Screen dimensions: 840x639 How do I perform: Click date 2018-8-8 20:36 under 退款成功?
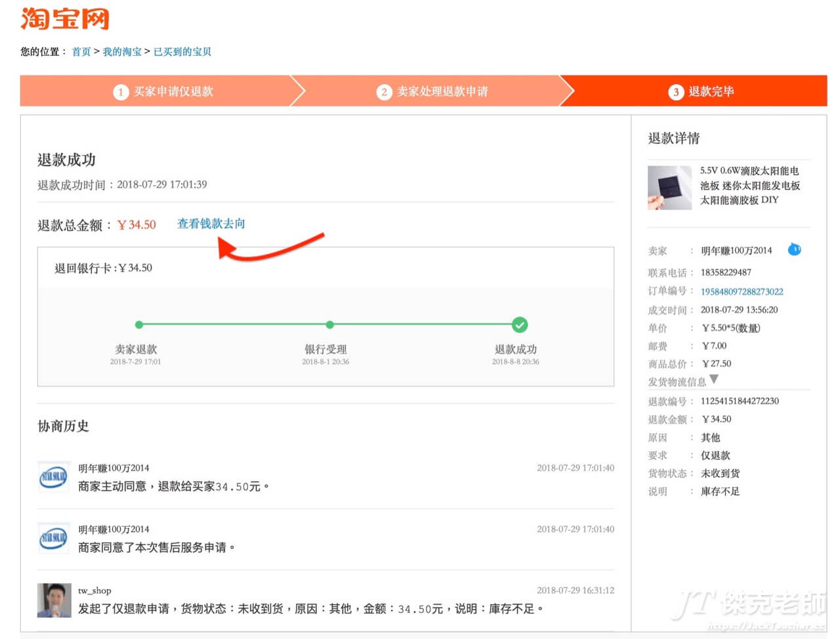tap(516, 362)
